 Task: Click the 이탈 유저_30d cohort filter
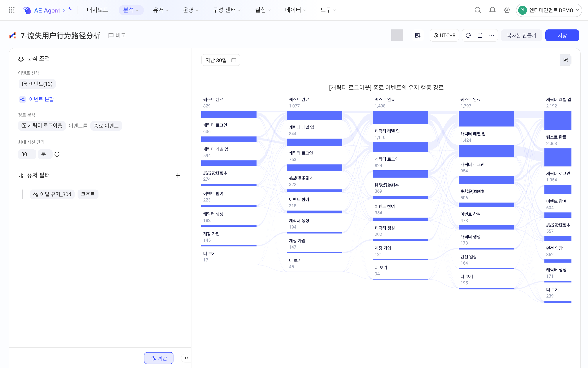(x=52, y=194)
